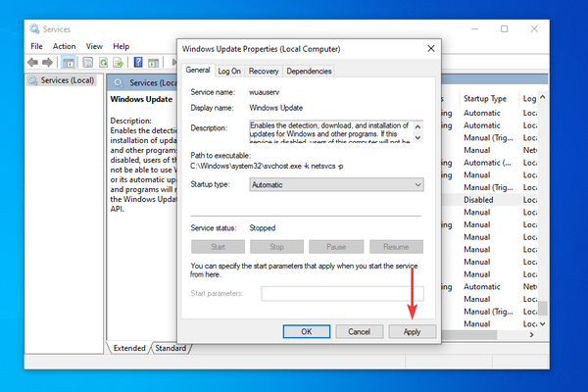Confirm with the OK button
This screenshot has width=588, height=392.
[x=307, y=331]
